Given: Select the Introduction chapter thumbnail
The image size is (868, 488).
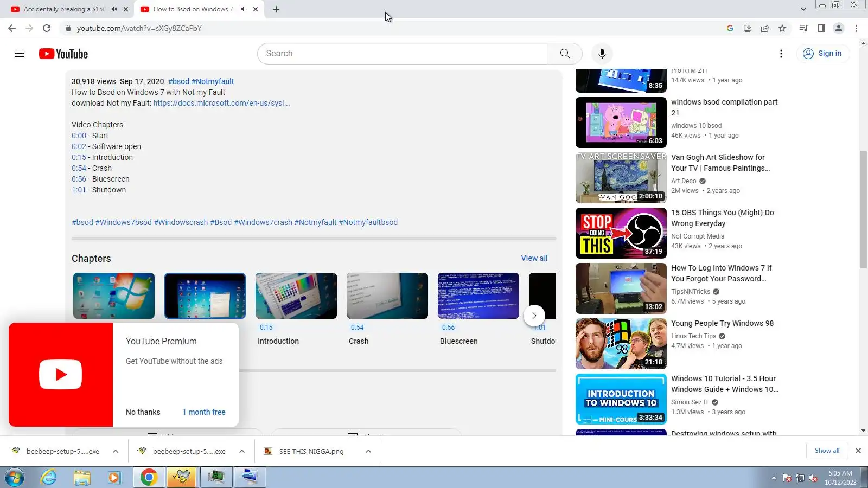Looking at the screenshot, I should 296,296.
